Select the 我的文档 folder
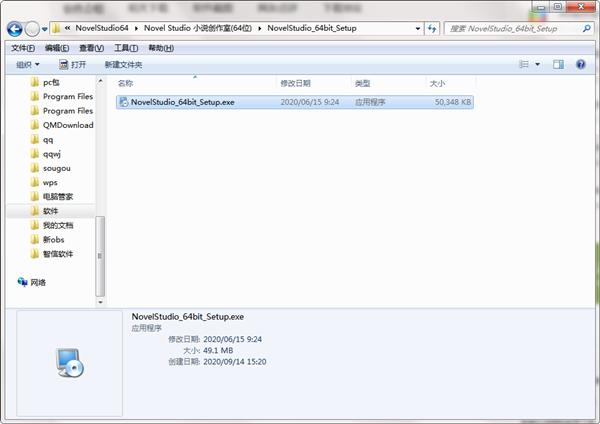600x424 pixels. click(x=58, y=225)
